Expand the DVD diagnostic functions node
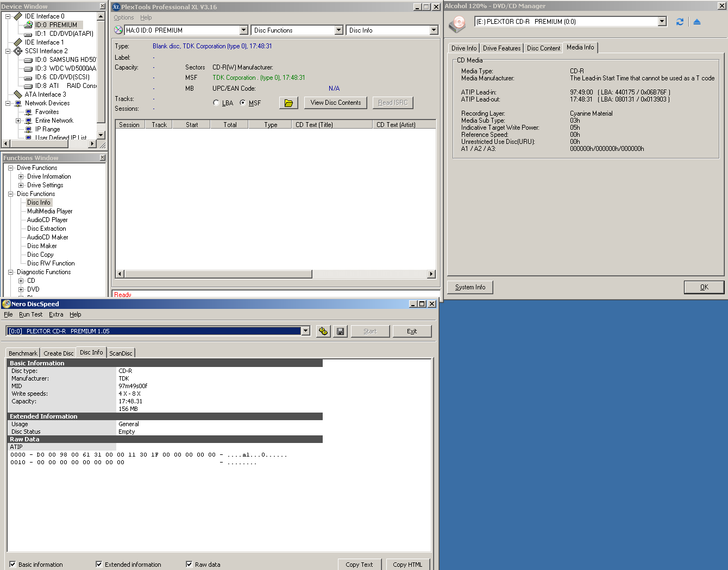The width and height of the screenshot is (728, 570). pos(21,289)
